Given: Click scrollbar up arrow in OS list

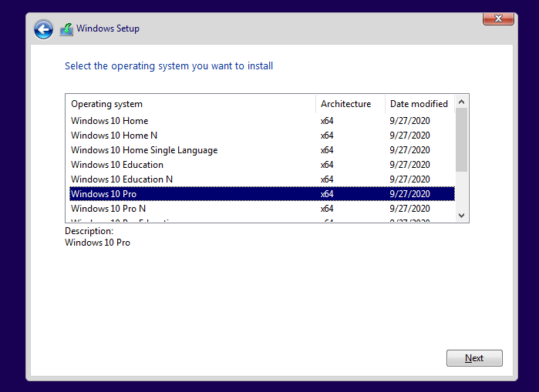Looking at the screenshot, I should (461, 102).
